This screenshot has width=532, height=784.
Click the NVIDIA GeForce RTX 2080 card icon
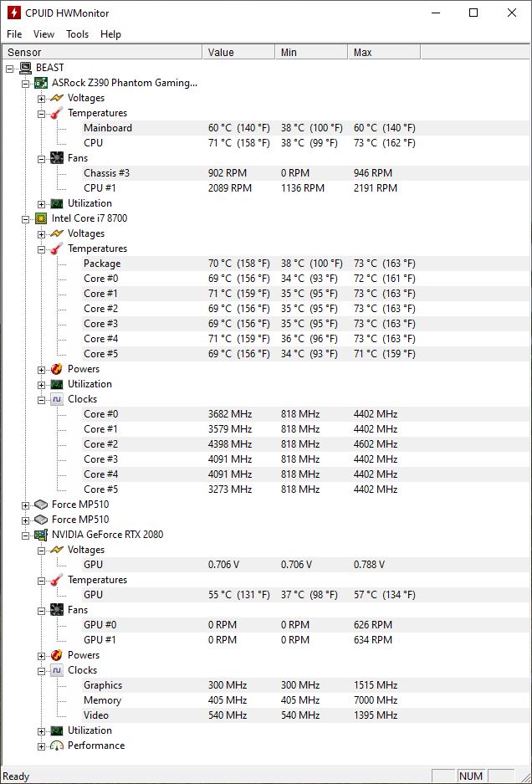pyautogui.click(x=41, y=535)
